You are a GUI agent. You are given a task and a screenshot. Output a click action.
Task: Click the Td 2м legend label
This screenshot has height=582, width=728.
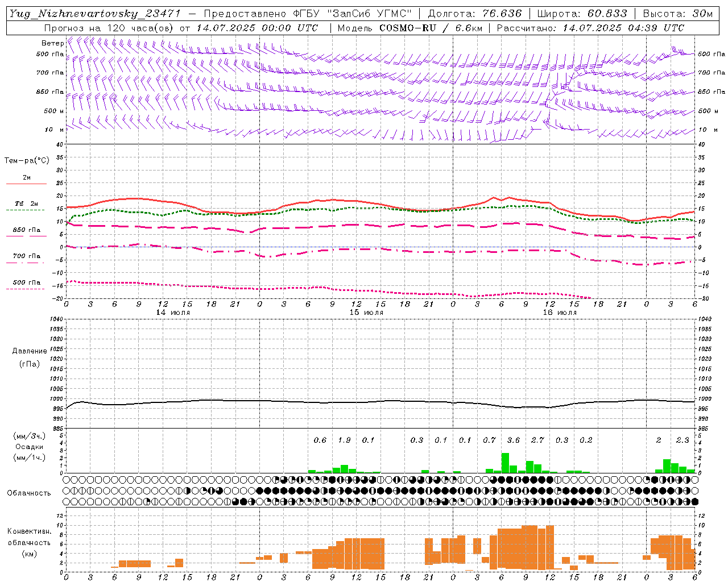point(27,203)
